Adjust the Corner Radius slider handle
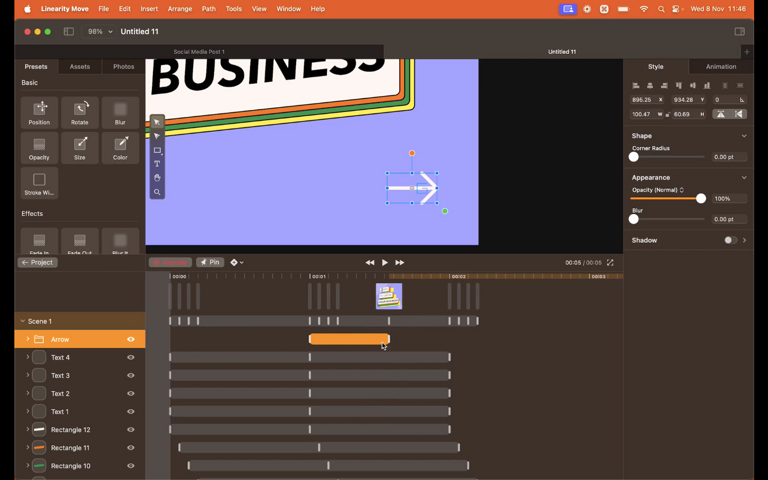The height and width of the screenshot is (480, 768). [634, 157]
